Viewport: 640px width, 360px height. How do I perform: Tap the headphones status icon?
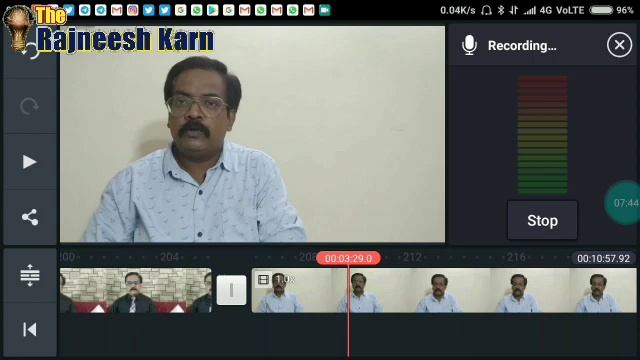pos(486,10)
